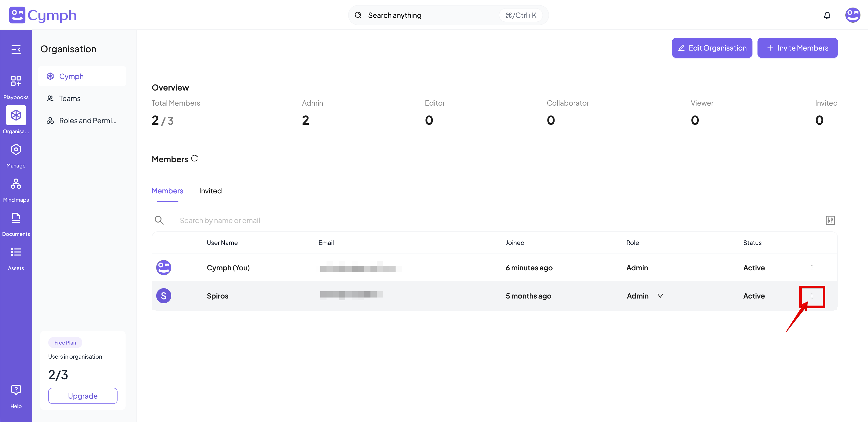Open three-dot menu for Spiros row
This screenshot has height=422, width=868.
pos(812,296)
